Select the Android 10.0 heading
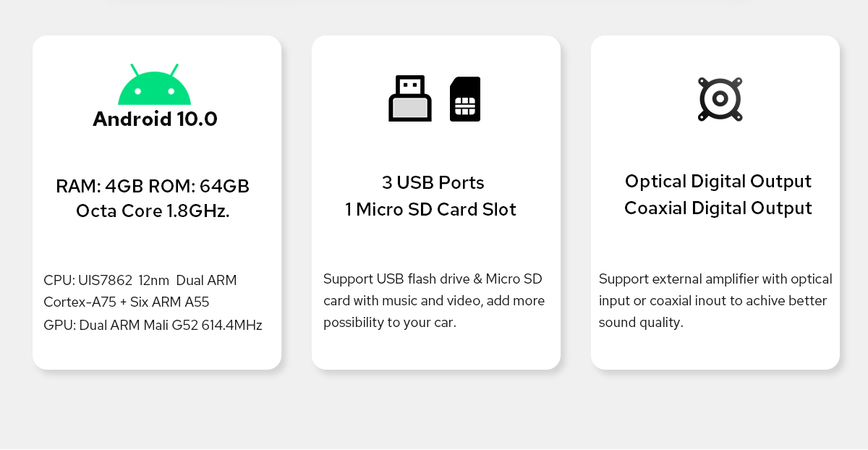Screen dimensions: 868x450 pyautogui.click(x=155, y=119)
